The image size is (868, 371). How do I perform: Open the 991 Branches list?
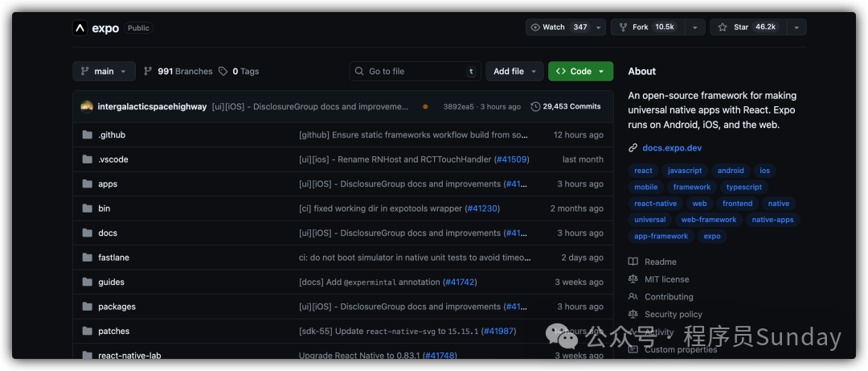click(178, 72)
